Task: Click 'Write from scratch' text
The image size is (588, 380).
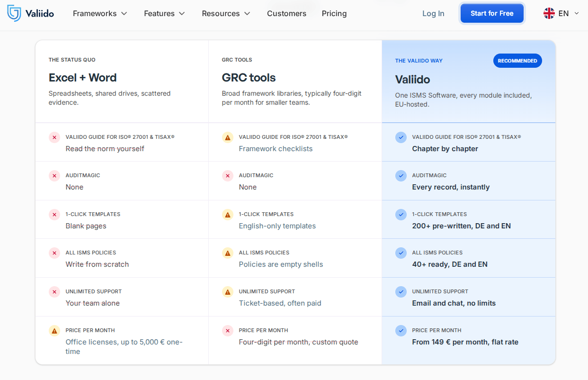Action: [97, 264]
